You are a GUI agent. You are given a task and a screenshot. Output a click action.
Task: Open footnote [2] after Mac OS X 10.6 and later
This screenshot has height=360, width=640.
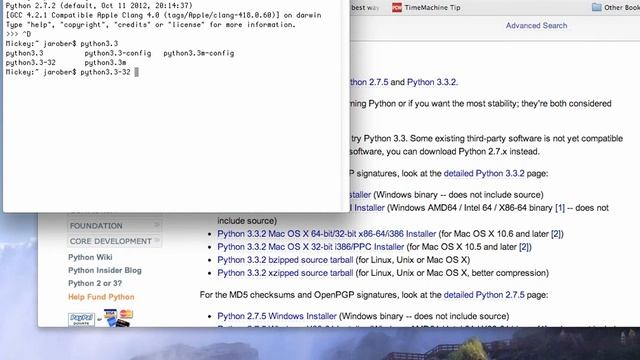(x=556, y=234)
